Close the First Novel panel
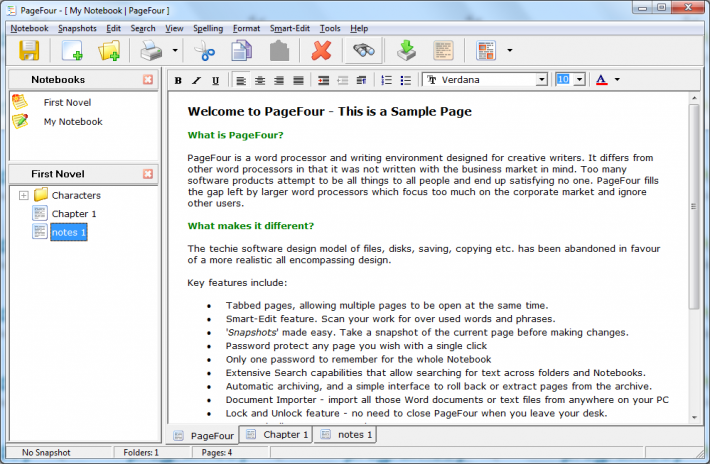 (148, 174)
